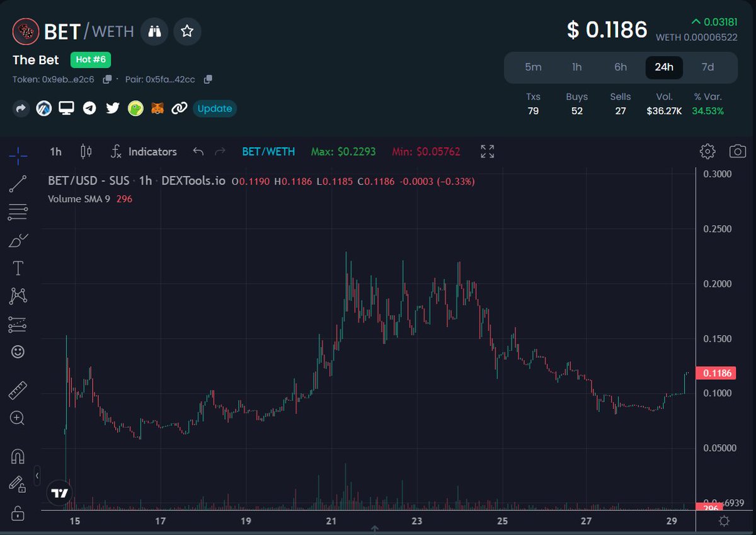Image resolution: width=756 pixels, height=535 pixels.
Task: Select the pattern drawing tool
Action: pos(18,296)
